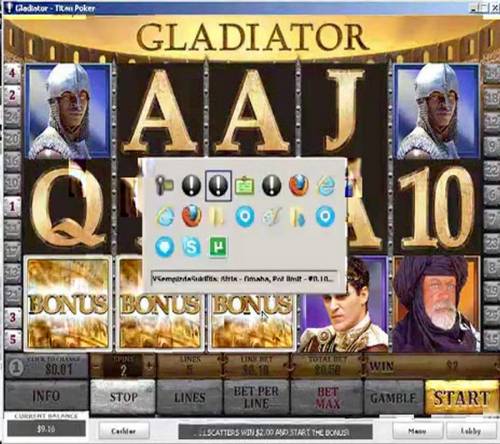The width and height of the screenshot is (500, 444).
Task: Select the Skype icon in task switcher
Action: click(192, 247)
